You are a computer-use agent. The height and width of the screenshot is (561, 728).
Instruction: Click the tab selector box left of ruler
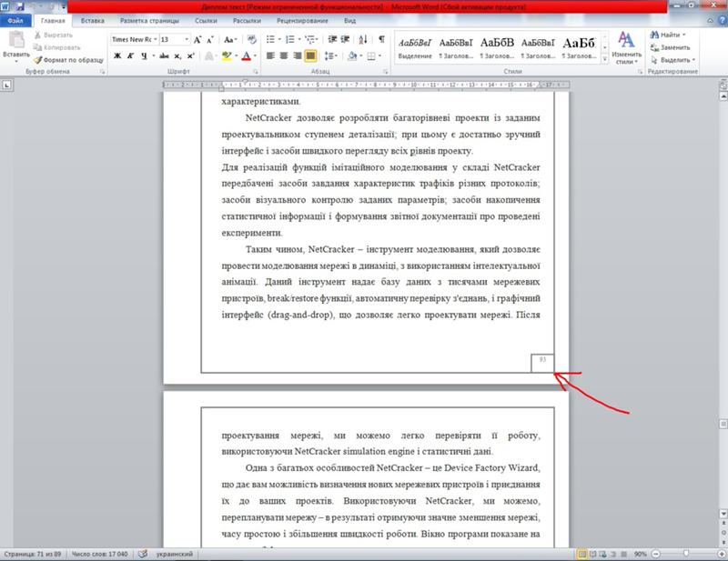click(6, 85)
